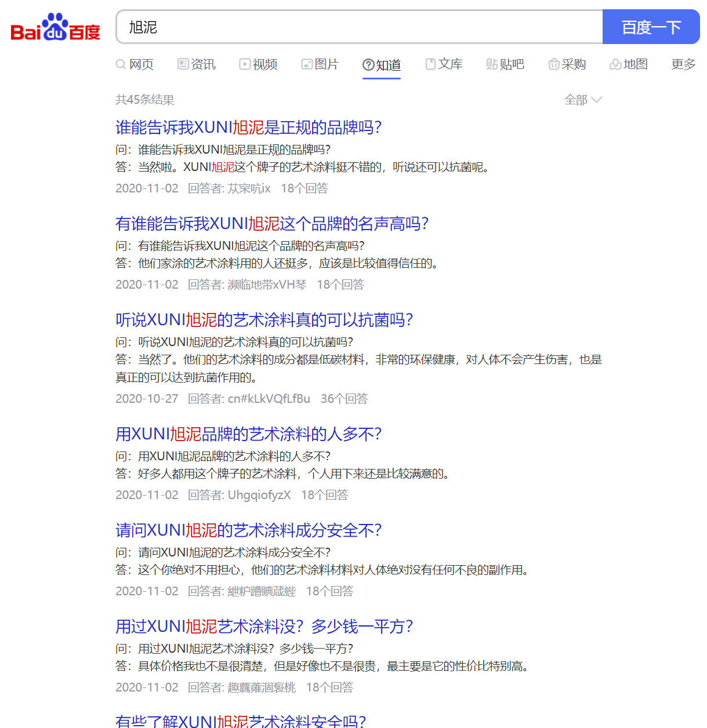
Task: Click the 百度一下 search button
Action: tap(651, 27)
